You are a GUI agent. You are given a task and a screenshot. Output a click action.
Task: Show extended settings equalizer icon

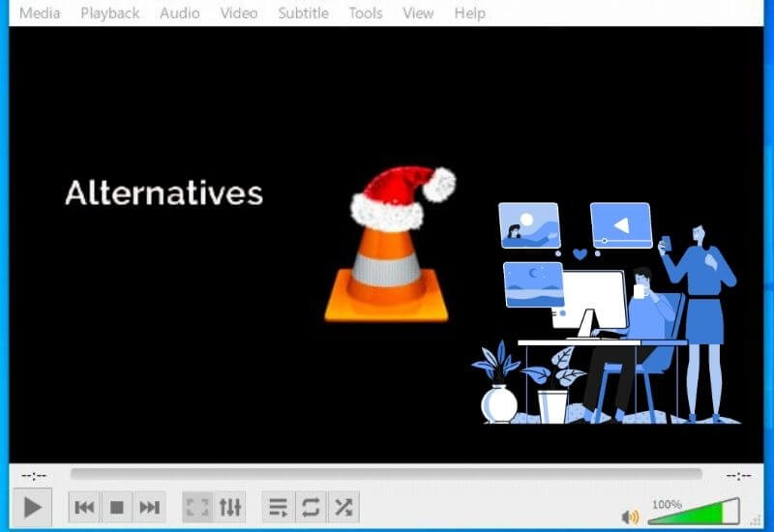click(230, 507)
